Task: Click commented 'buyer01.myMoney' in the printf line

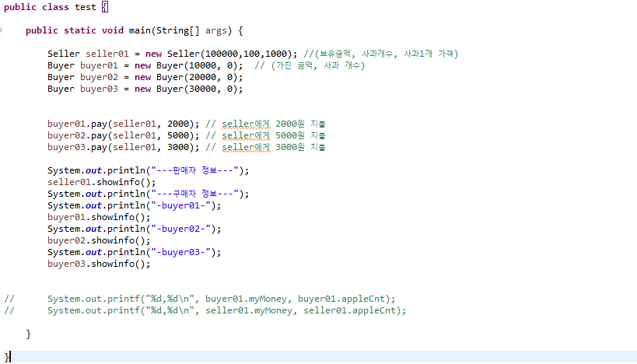Action: 246,299
